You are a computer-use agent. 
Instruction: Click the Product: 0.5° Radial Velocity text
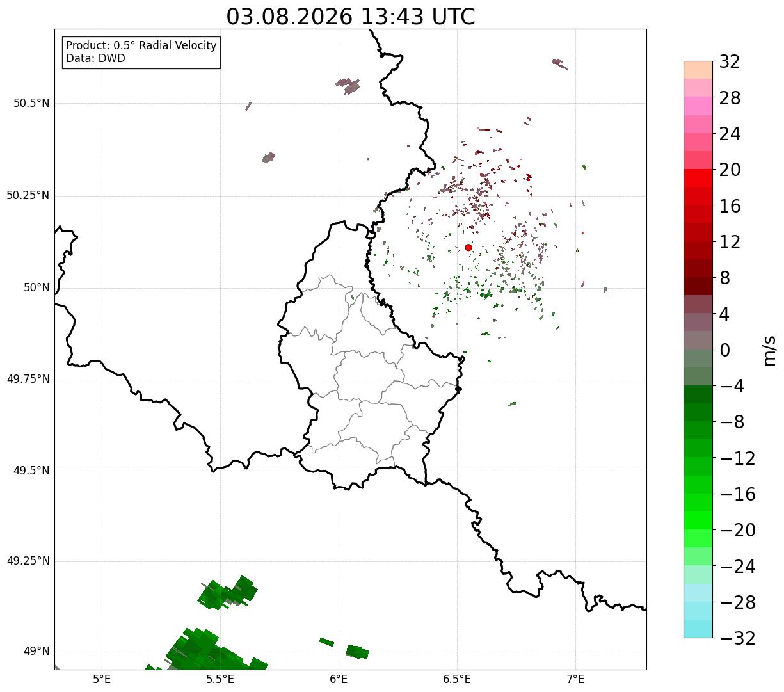click(141, 46)
